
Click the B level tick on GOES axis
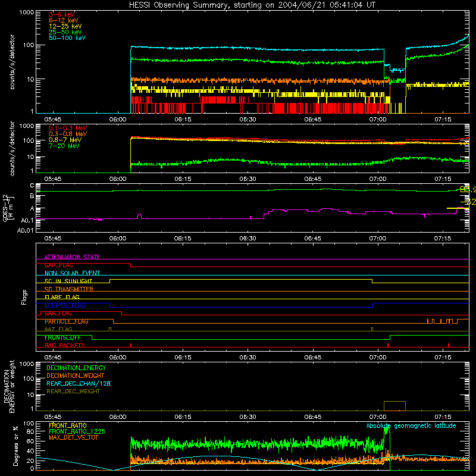pos(32,196)
